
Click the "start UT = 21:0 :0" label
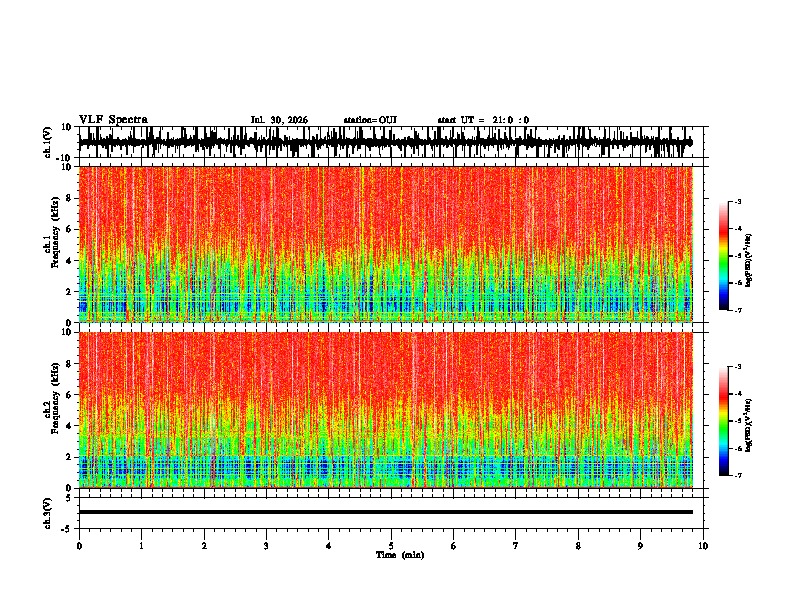(x=483, y=120)
